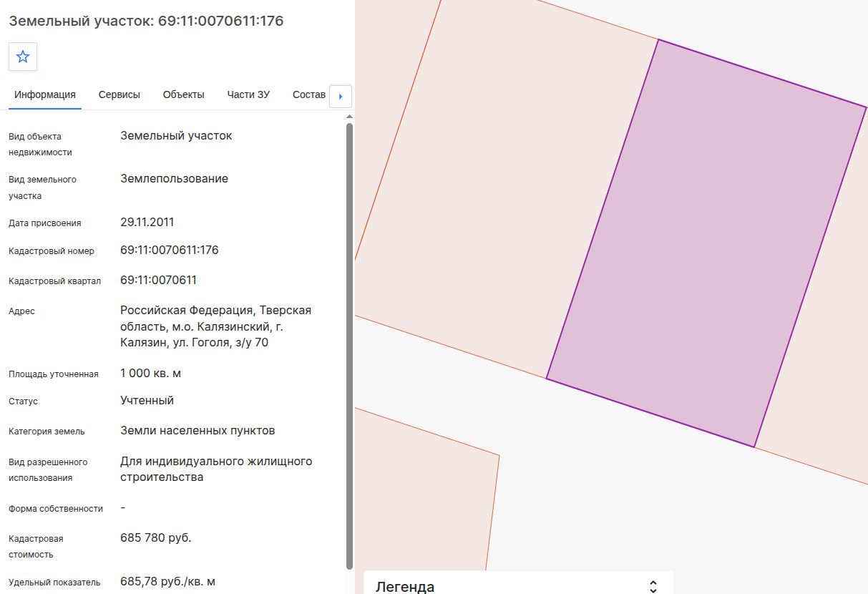
Task: Click the cadastral cost 685 780 руб.
Action: coord(156,537)
